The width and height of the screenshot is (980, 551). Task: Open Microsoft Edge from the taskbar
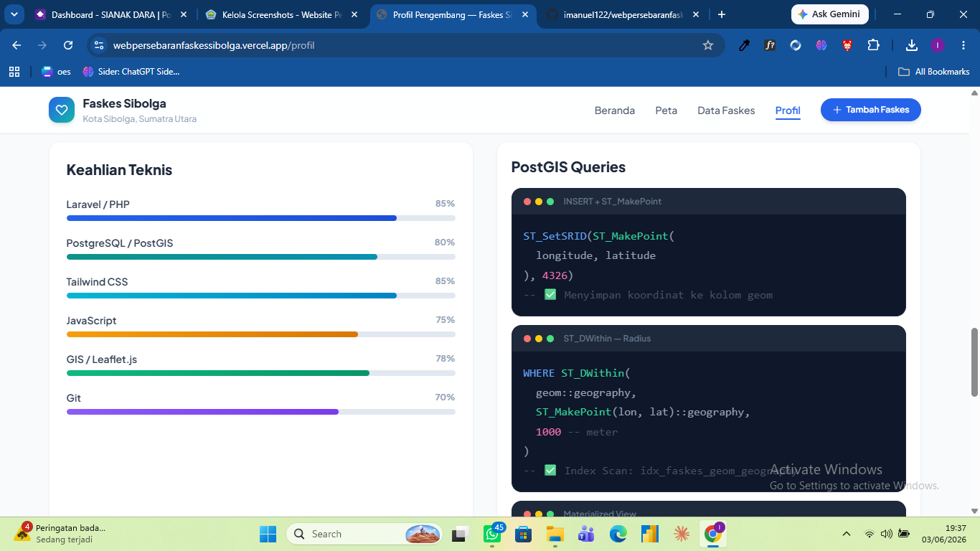[x=618, y=534]
